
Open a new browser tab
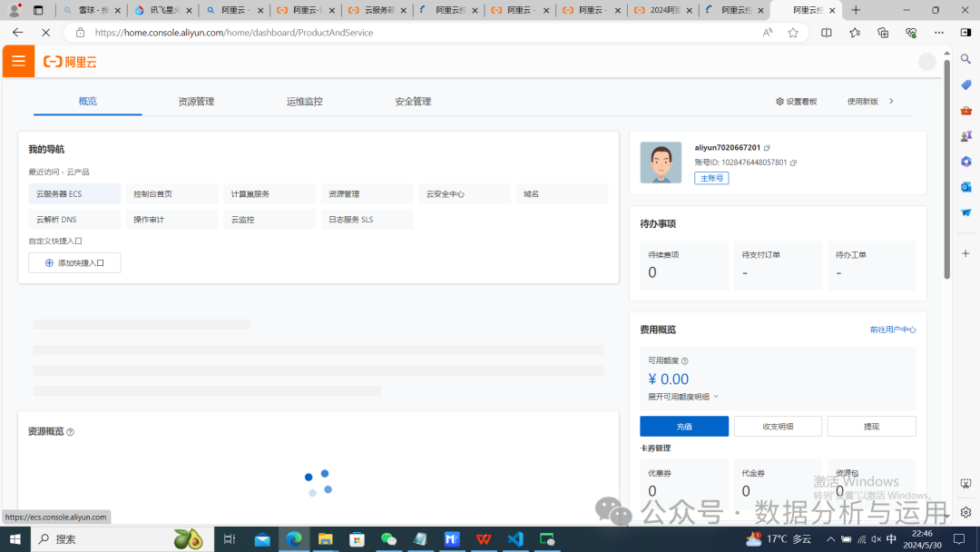856,10
